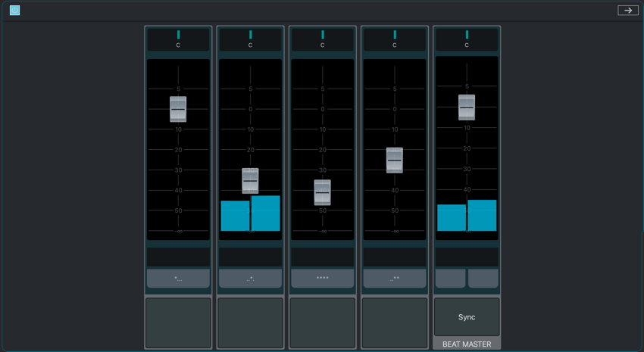This screenshot has height=352, width=644.
Task: Click the first channel's volume fader handle
Action: [x=178, y=109]
